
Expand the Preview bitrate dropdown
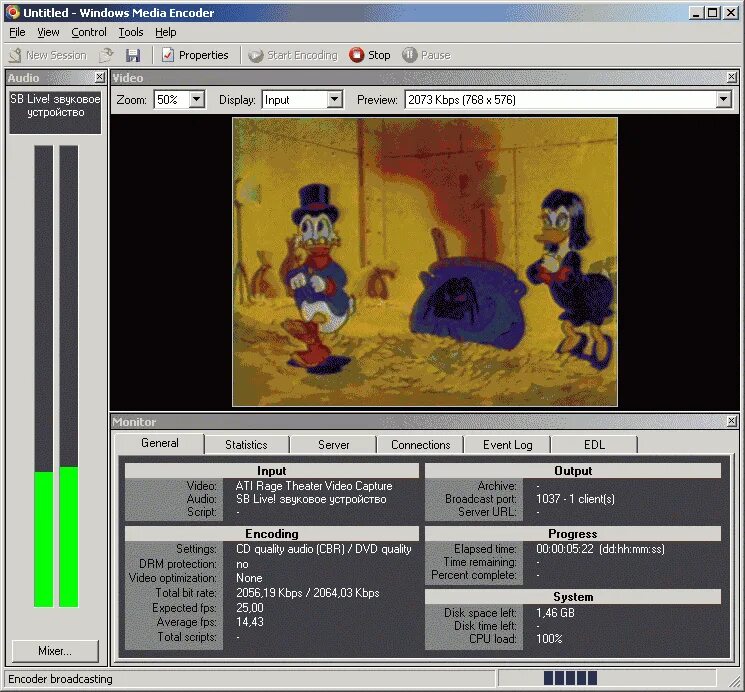[723, 100]
